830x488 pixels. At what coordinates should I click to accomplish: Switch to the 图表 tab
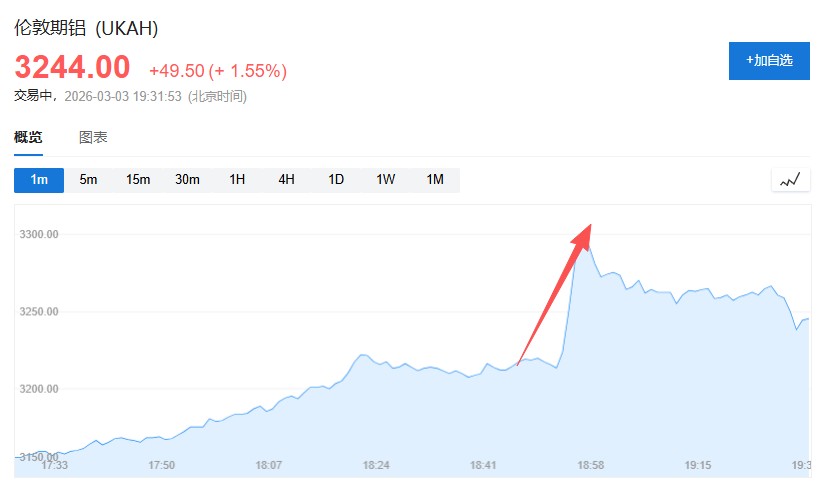pos(93,138)
